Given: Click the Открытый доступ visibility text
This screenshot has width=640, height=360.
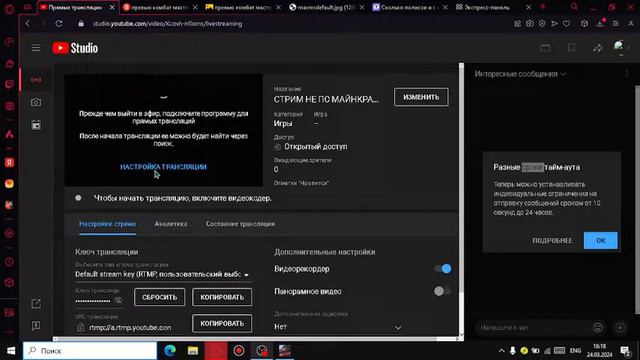Looking at the screenshot, I should pyautogui.click(x=316, y=147).
